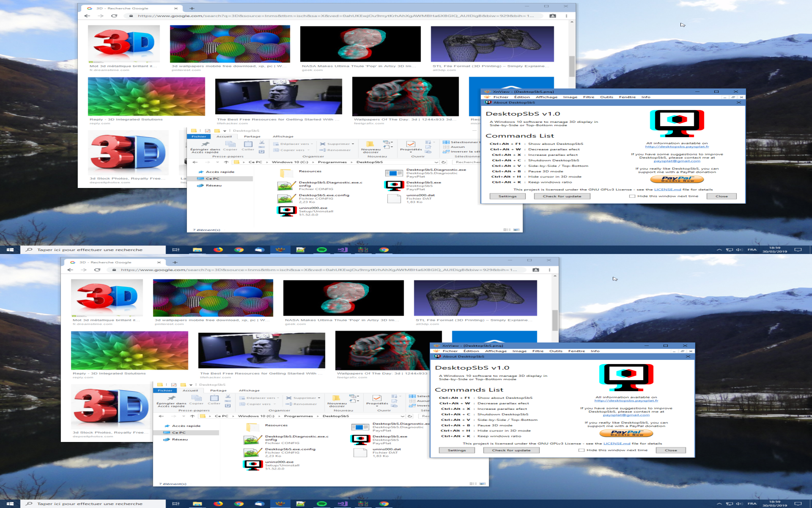Expand the Supprimer dropdown arrow
Viewport: 812px width, 508px height.
[353, 144]
